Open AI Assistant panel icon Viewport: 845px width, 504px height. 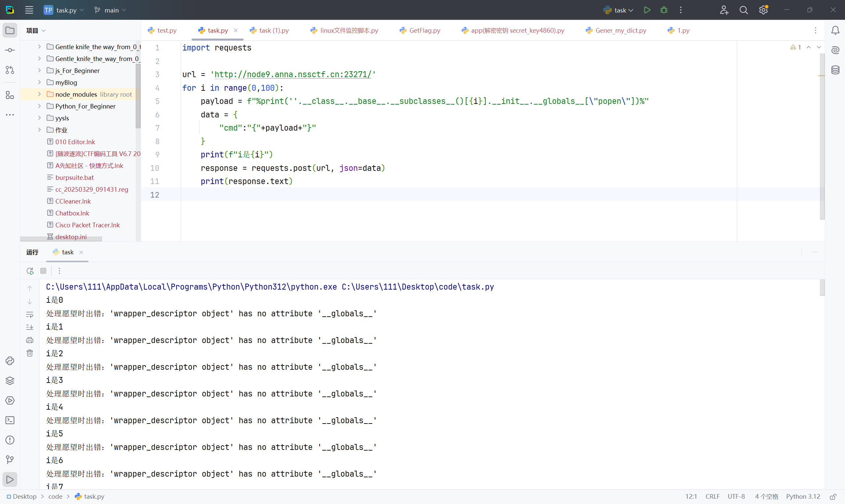(835, 50)
